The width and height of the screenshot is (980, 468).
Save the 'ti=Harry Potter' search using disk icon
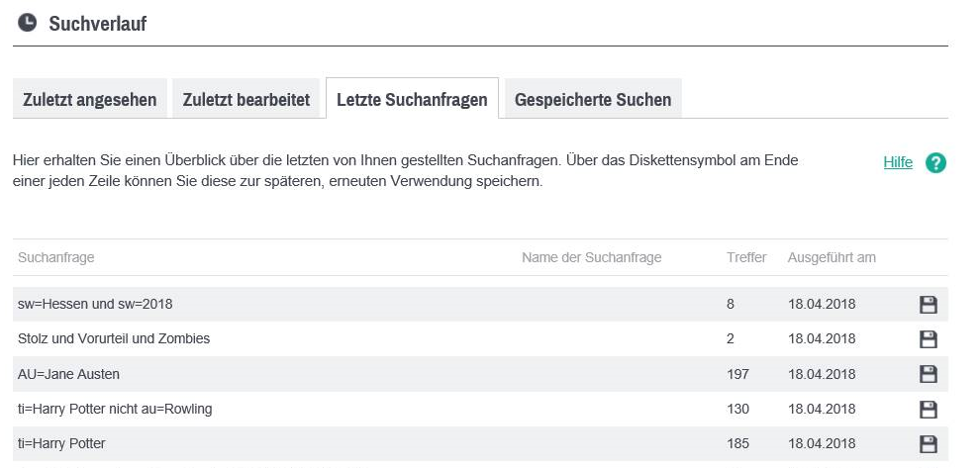click(928, 443)
